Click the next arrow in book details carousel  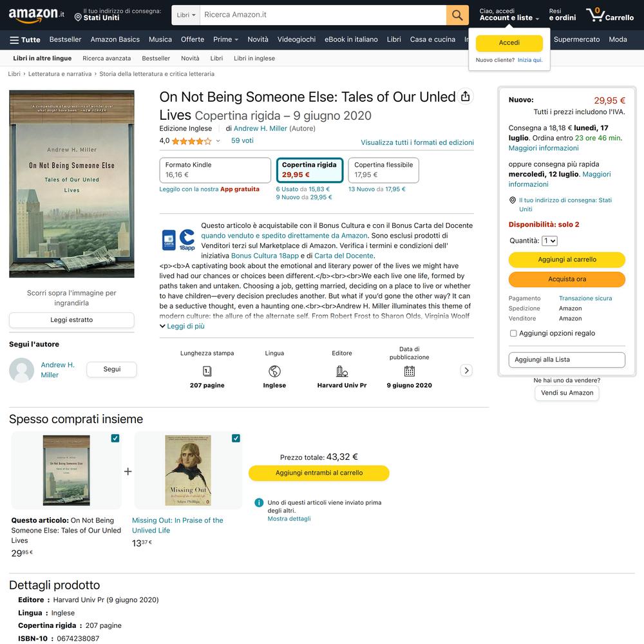[x=467, y=370]
